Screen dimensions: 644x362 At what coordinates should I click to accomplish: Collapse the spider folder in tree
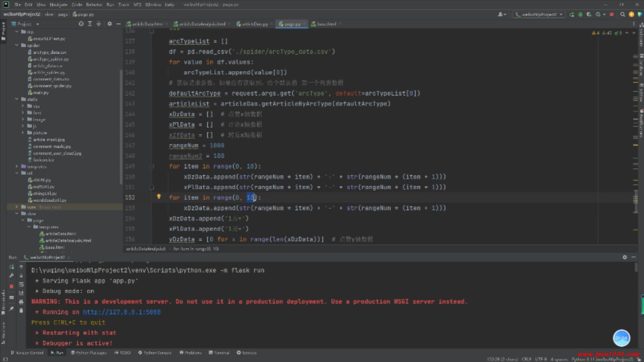17,45
